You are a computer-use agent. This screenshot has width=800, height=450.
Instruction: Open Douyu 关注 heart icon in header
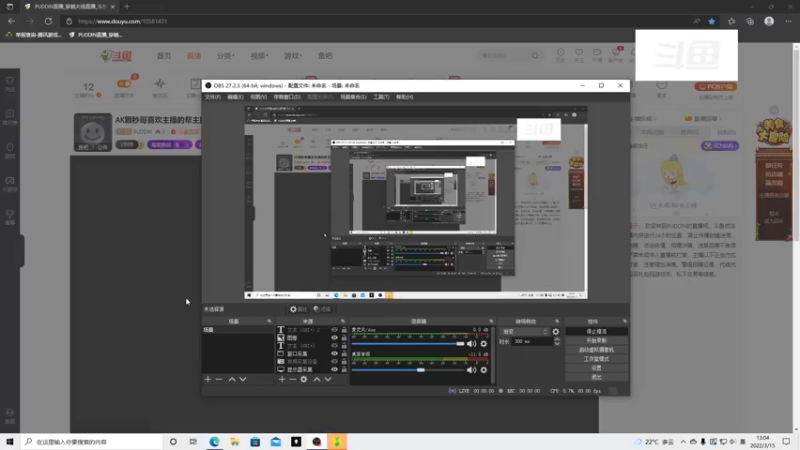click(579, 53)
